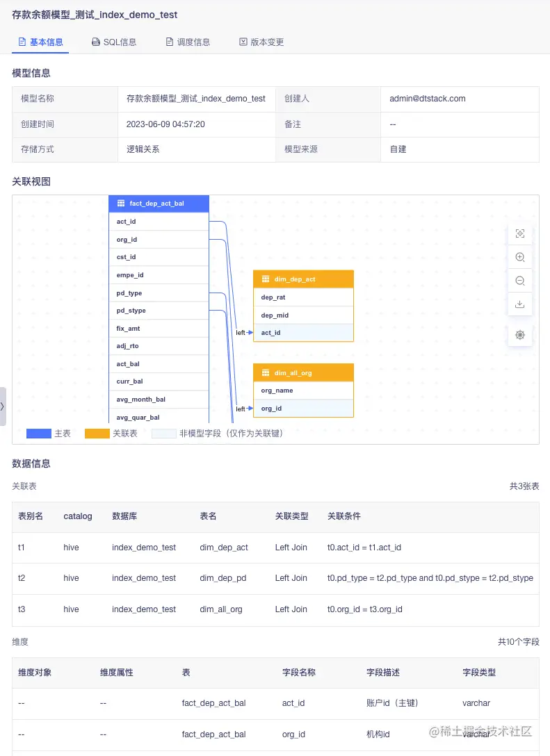
Task: Click the SQL信息 tab icon
Action: coord(96,42)
